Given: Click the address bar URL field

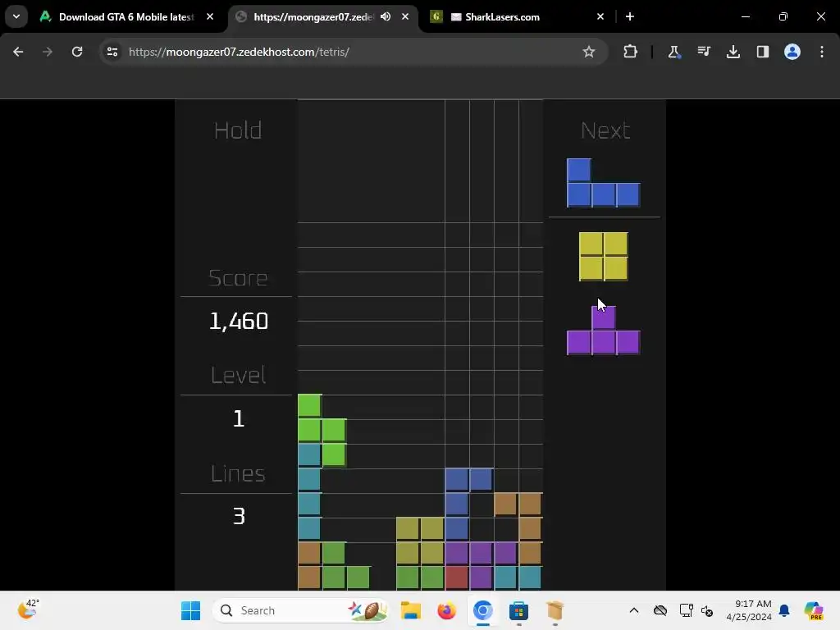Looking at the screenshot, I should coord(354,52).
